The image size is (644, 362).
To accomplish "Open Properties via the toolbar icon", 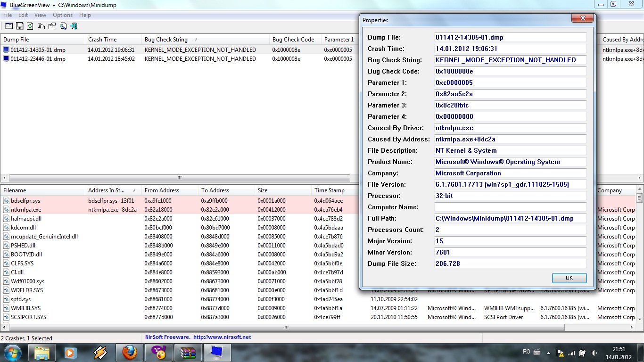I will [x=52, y=26].
